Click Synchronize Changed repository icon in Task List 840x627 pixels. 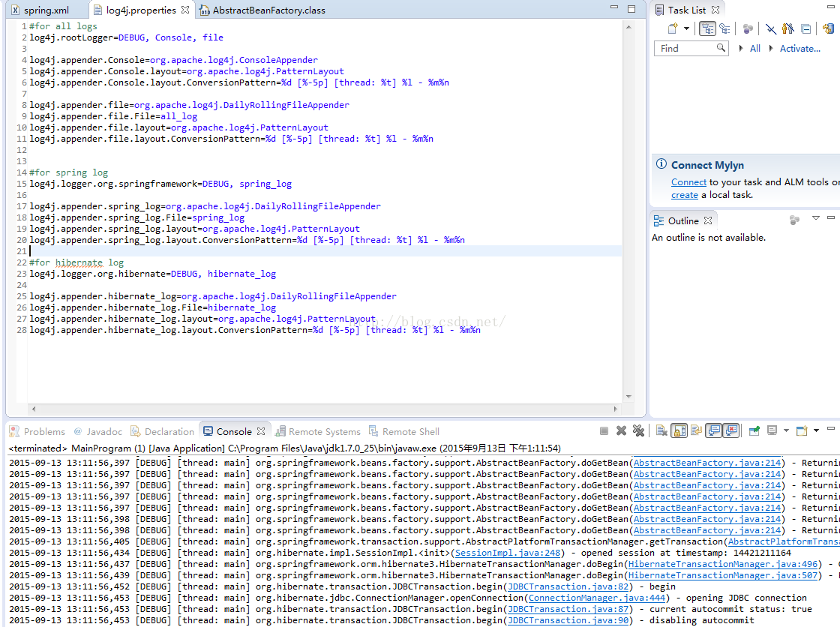[x=827, y=29]
